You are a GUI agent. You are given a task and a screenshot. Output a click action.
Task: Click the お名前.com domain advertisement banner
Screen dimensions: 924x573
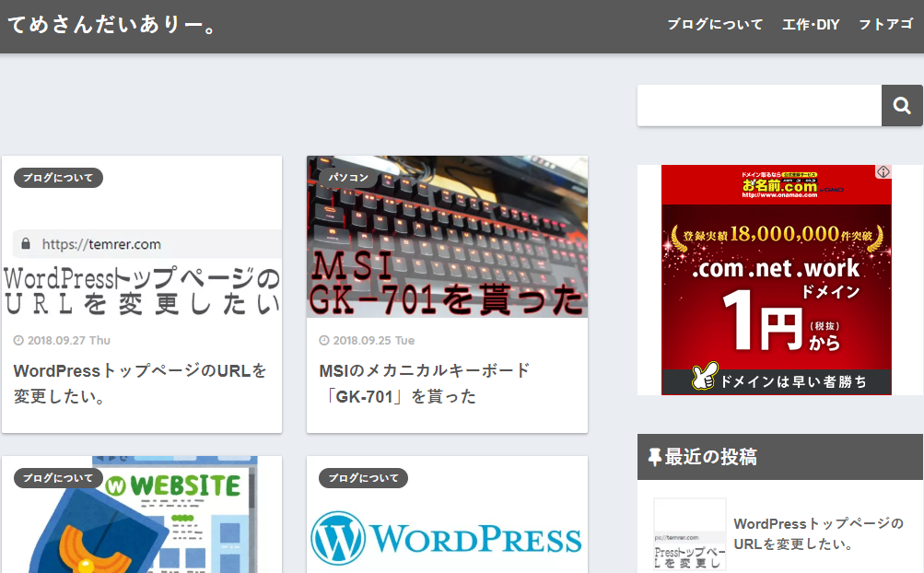776,280
